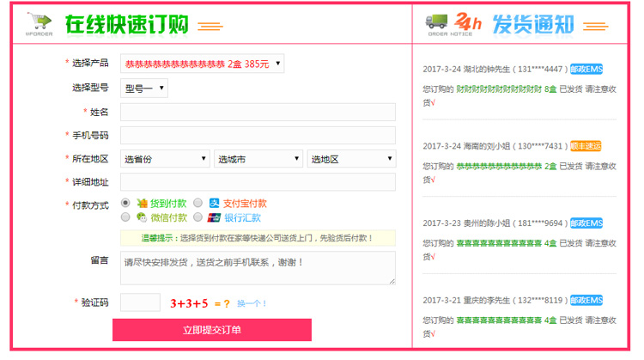Screen dimensions: 644x360
Task: Click the 留言 message textarea
Action: 258,268
